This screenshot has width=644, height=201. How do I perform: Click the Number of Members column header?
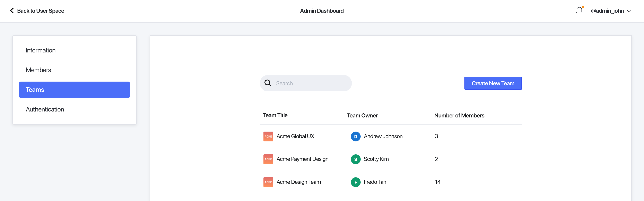tap(459, 115)
